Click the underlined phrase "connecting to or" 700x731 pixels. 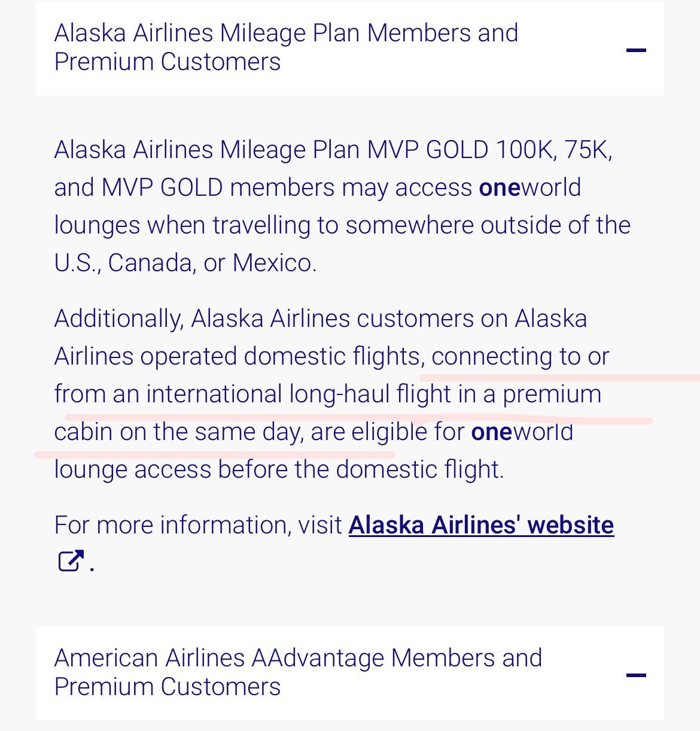pyautogui.click(x=519, y=357)
